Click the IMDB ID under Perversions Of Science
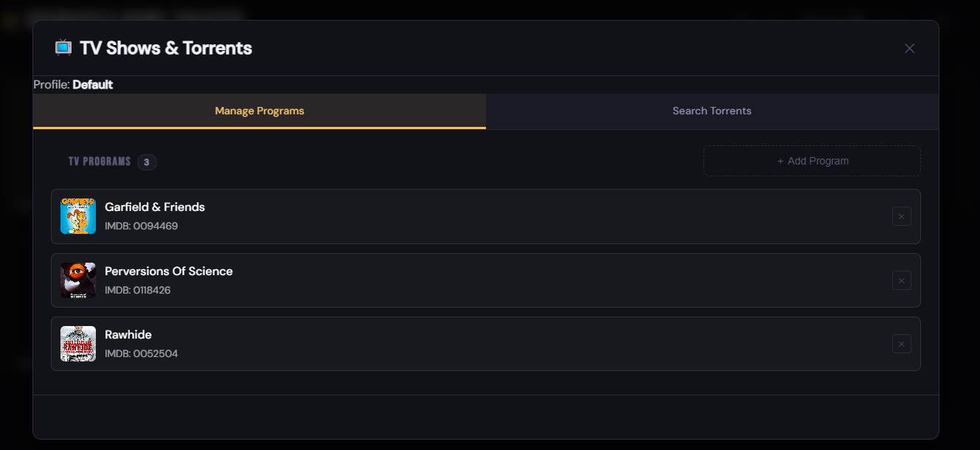The height and width of the screenshot is (450, 980). (x=139, y=290)
